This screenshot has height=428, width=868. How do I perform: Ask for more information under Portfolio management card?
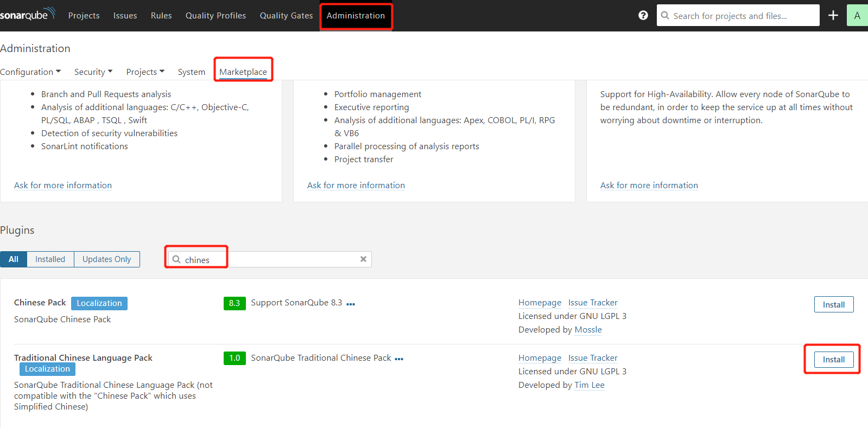pyautogui.click(x=356, y=186)
